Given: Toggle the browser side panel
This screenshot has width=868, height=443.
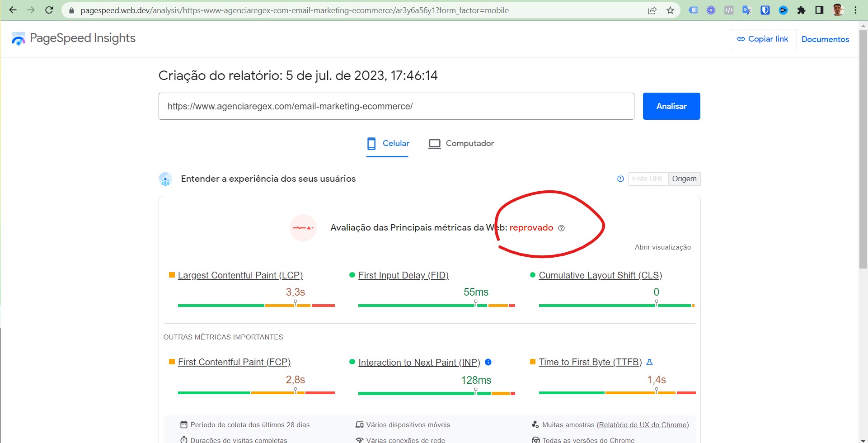Looking at the screenshot, I should pyautogui.click(x=819, y=10).
